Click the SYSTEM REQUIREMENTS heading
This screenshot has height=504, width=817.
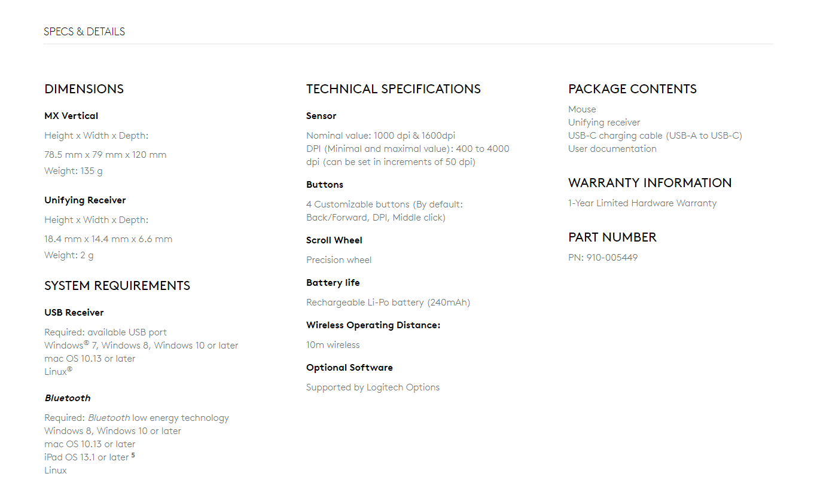click(117, 286)
